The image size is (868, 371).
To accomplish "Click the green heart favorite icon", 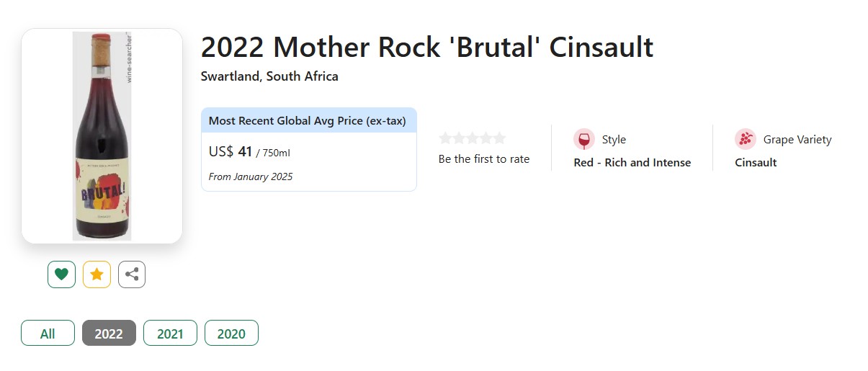I will [61, 274].
